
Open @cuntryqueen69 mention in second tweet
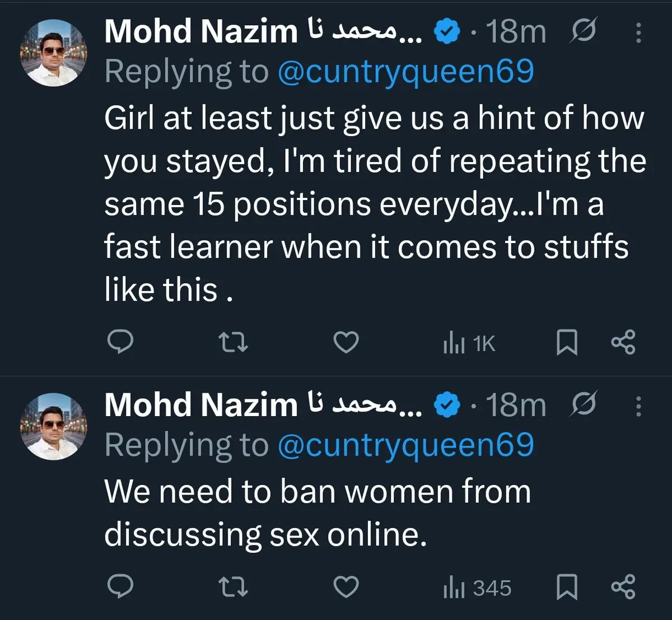(x=405, y=445)
